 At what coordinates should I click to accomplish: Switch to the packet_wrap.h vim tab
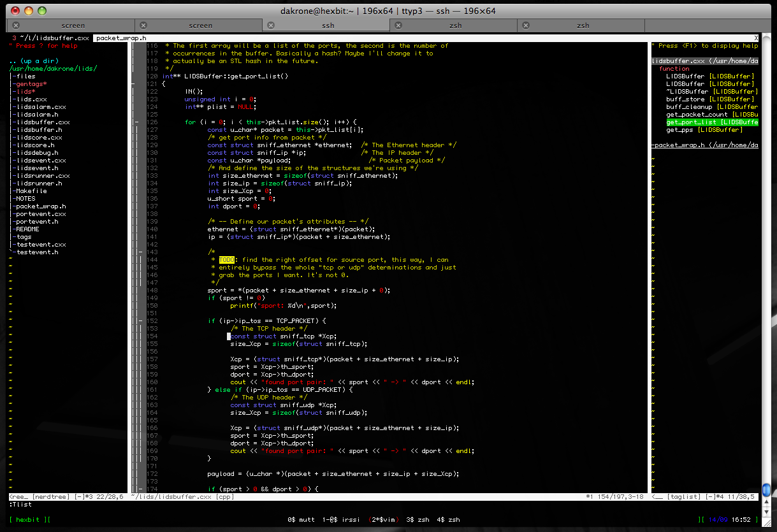coord(121,38)
